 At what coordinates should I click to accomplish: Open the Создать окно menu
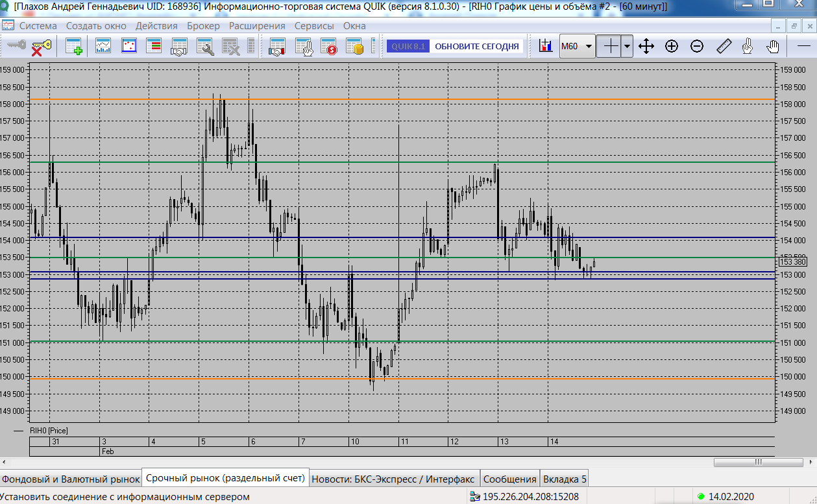point(96,26)
